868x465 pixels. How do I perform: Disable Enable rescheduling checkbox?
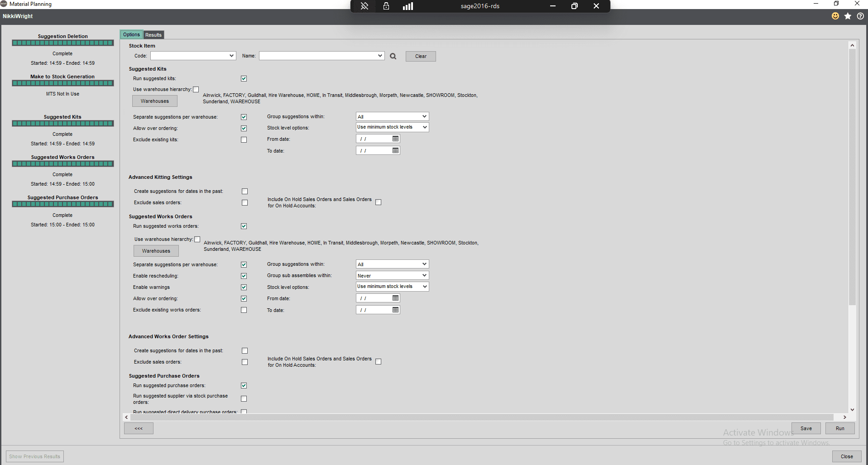244,276
